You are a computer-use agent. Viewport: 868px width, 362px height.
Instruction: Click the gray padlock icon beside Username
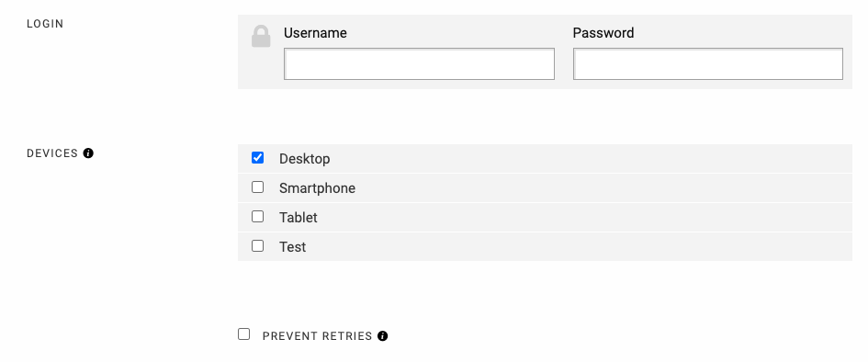coord(261,37)
